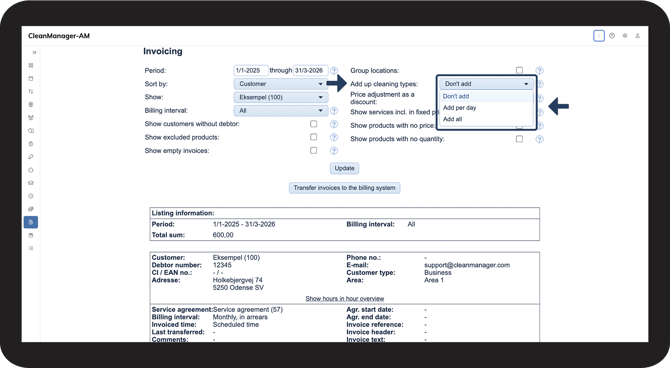This screenshot has height=368, width=670.
Task: Choose the Add all option
Action: point(486,119)
